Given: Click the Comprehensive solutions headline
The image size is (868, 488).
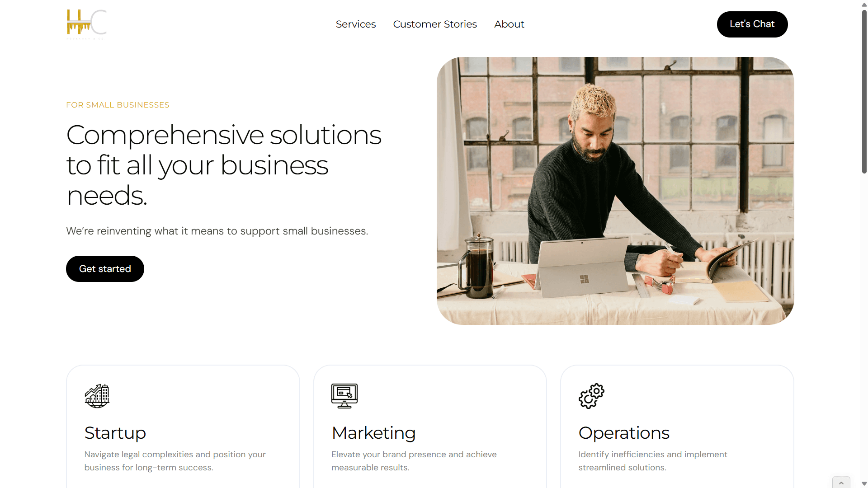Looking at the screenshot, I should [224, 165].
